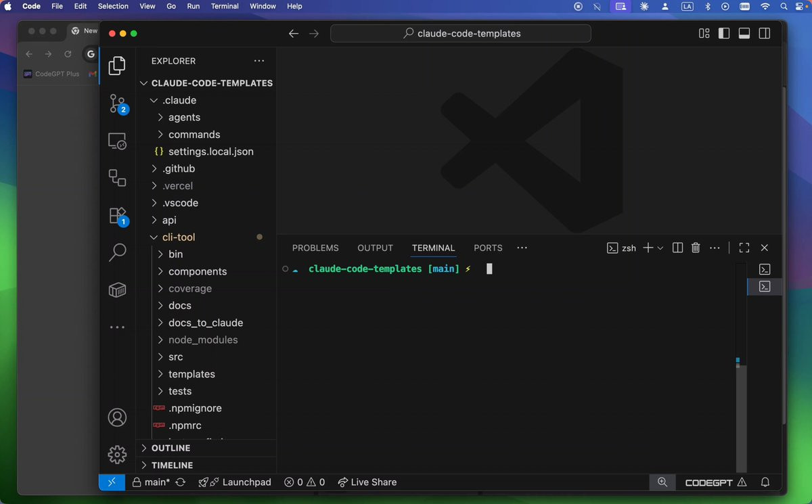Open Wi-Fi status in macOS menu bar

pyautogui.click(x=765, y=6)
